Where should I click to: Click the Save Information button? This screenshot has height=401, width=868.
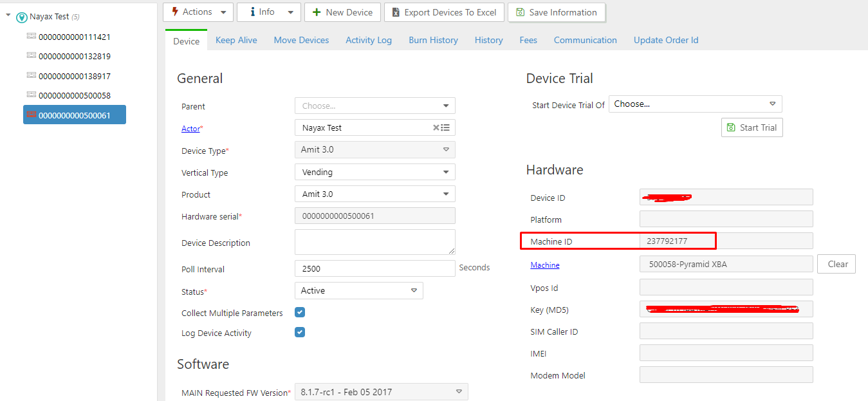tap(557, 12)
